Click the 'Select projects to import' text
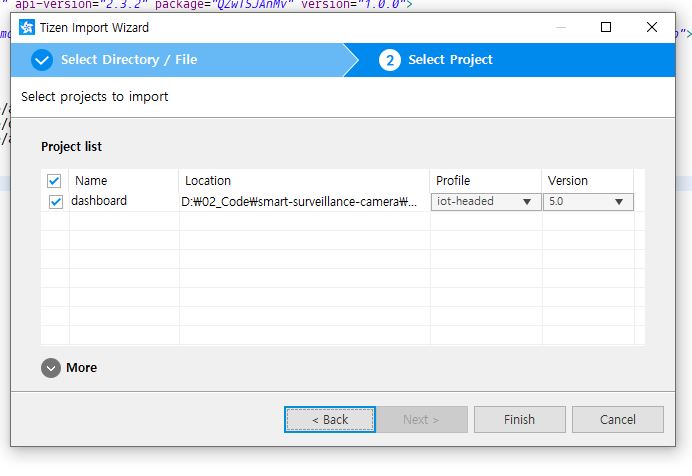The width and height of the screenshot is (692, 476). (x=94, y=97)
